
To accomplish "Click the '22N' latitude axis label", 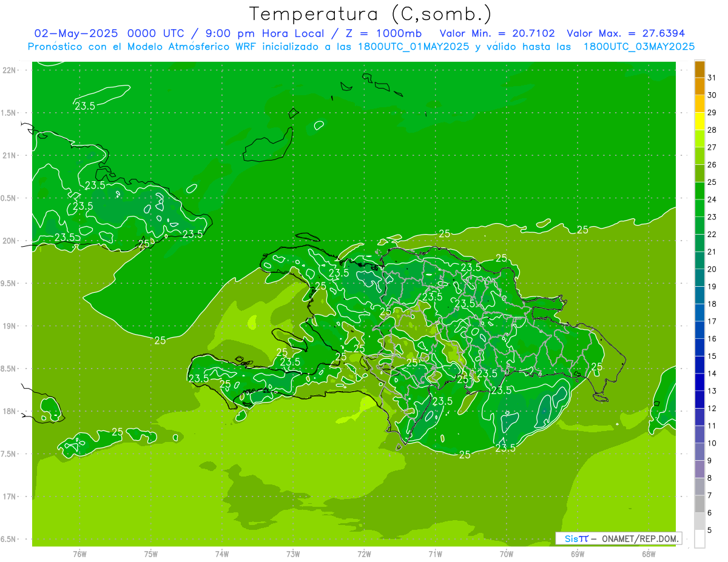I will [9, 70].
